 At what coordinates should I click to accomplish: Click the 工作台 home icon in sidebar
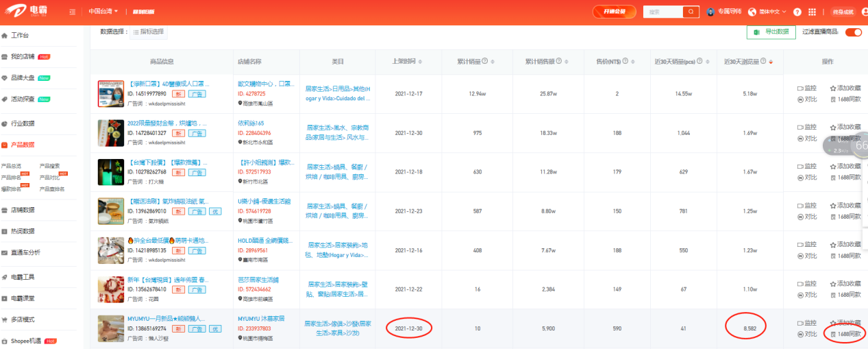tap(5, 36)
